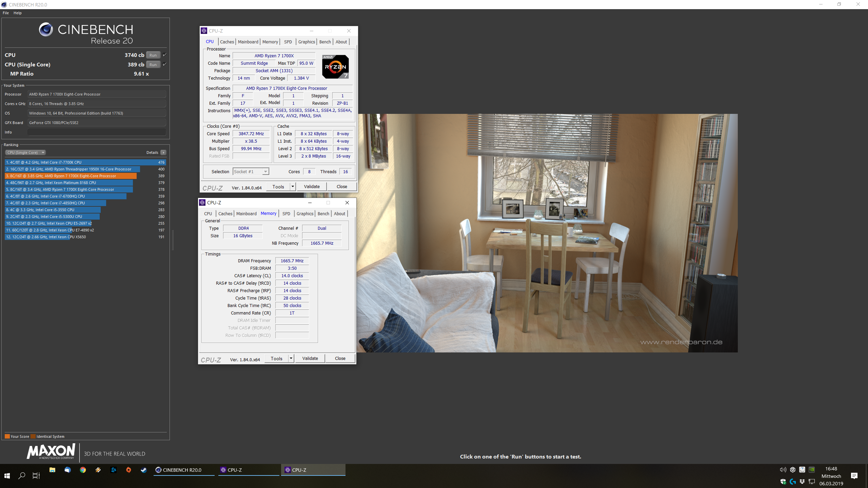Click the panel splitter handle

pos(173,240)
